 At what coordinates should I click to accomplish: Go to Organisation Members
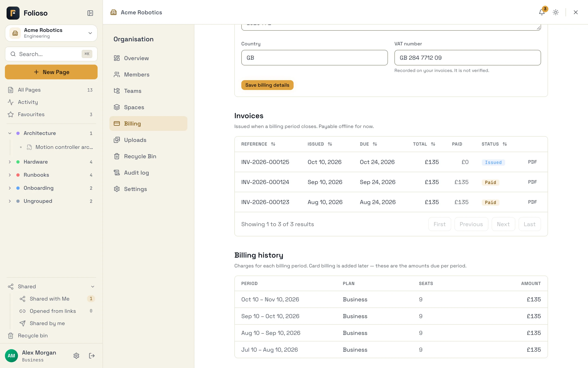click(148, 74)
